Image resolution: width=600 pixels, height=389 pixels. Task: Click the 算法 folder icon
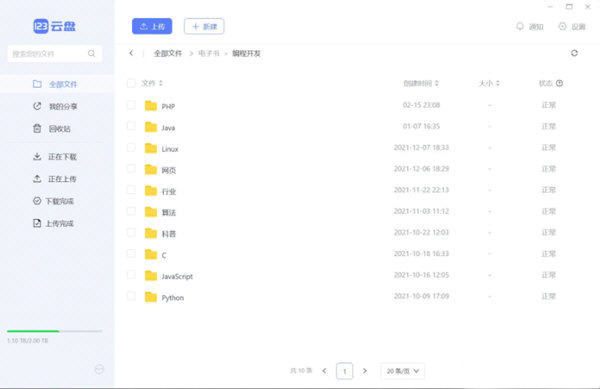(151, 212)
